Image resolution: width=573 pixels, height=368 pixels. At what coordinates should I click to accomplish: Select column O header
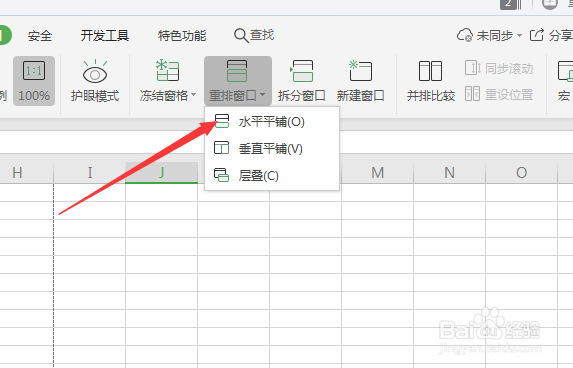tap(521, 172)
